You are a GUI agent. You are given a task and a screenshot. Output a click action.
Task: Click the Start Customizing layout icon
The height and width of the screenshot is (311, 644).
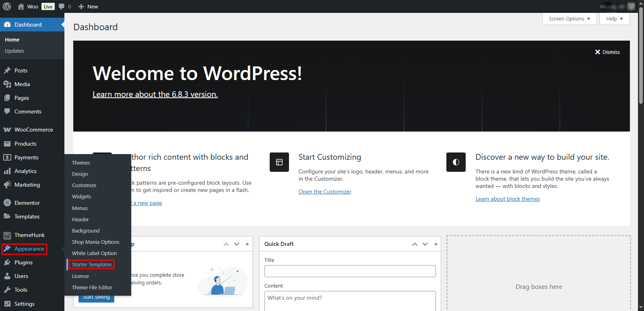click(279, 162)
